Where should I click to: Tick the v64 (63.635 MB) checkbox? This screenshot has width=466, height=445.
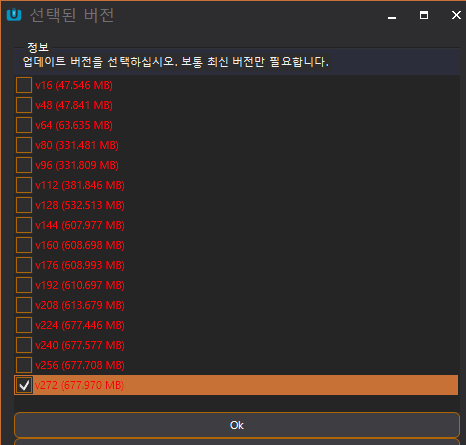[24, 125]
